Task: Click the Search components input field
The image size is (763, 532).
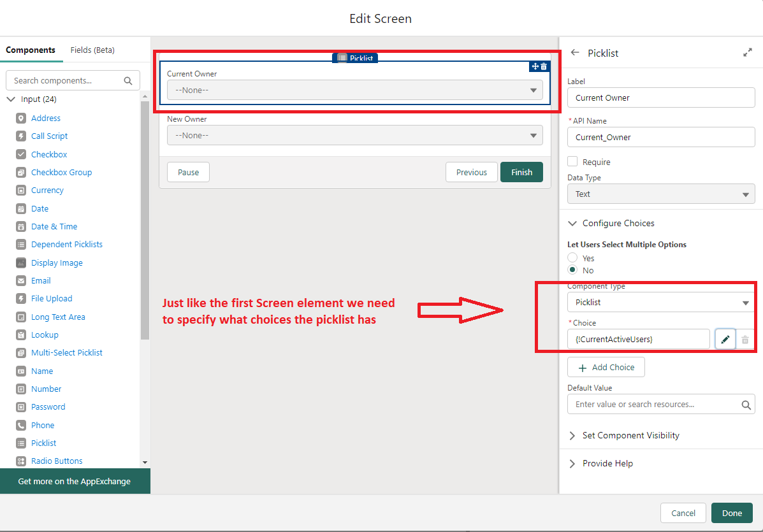Action: (67, 81)
